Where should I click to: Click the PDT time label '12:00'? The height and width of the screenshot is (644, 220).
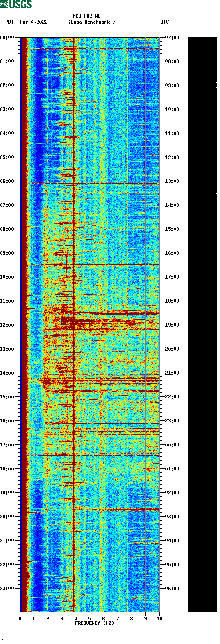[x=7, y=325]
